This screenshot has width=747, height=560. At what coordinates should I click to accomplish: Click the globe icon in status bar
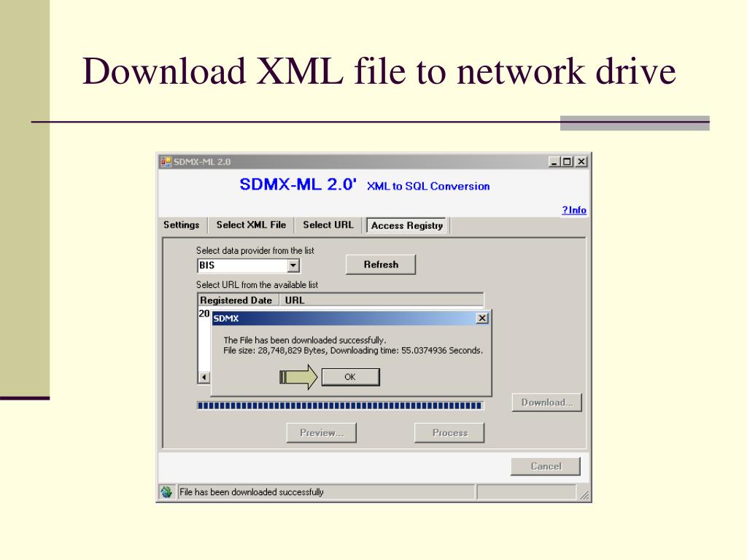[166, 492]
